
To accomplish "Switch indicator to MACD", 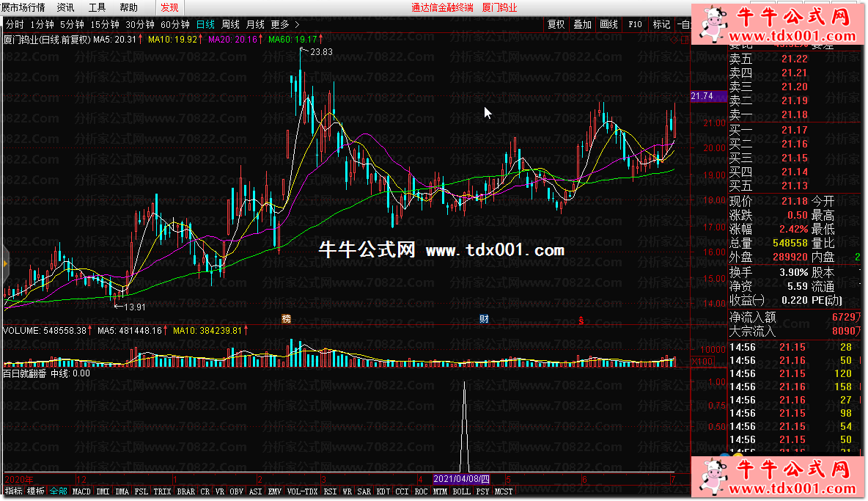I will pos(81,491).
